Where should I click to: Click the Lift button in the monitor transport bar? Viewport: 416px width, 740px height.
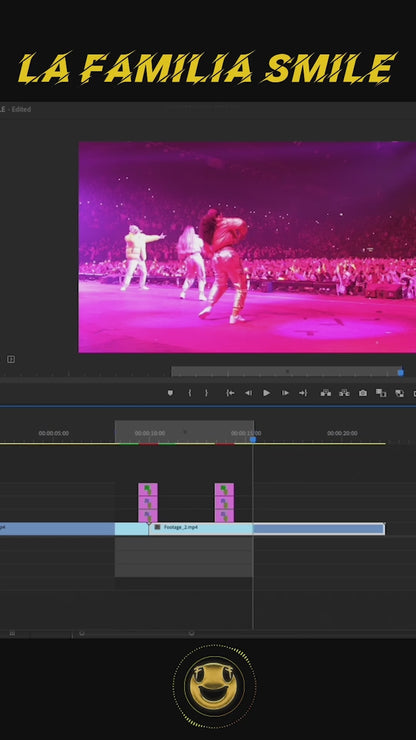tap(326, 393)
